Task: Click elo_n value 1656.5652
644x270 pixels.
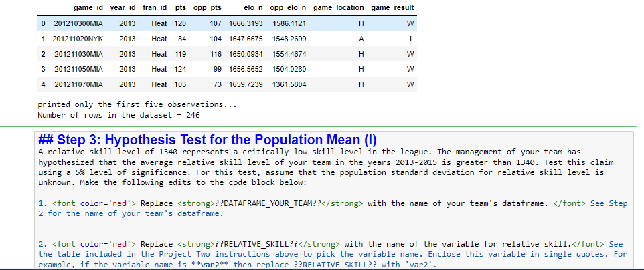Action: pyautogui.click(x=246, y=70)
